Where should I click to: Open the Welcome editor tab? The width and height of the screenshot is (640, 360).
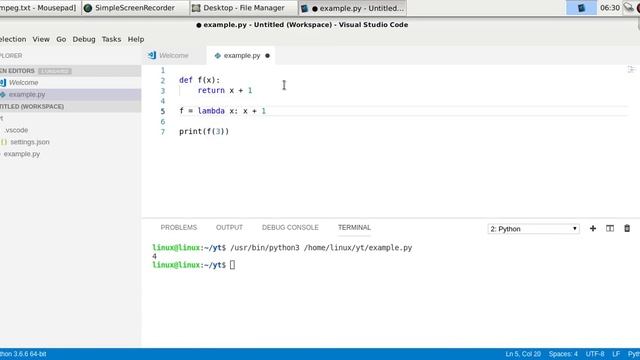[173, 56]
